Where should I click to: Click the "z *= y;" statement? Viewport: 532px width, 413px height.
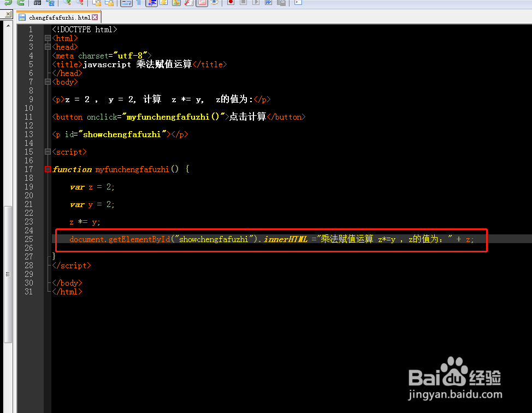coord(85,222)
